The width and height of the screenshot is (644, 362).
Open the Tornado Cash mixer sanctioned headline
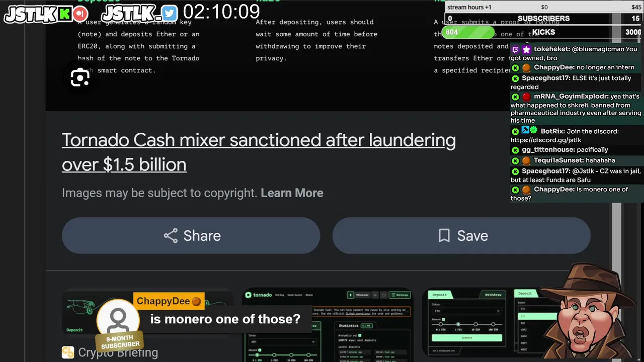pos(259,152)
